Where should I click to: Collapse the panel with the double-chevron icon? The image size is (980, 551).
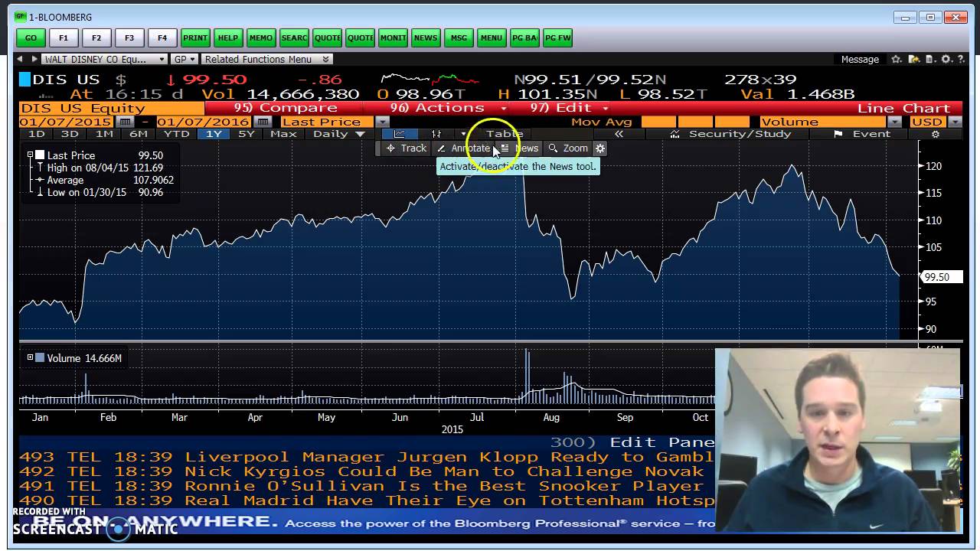click(619, 134)
